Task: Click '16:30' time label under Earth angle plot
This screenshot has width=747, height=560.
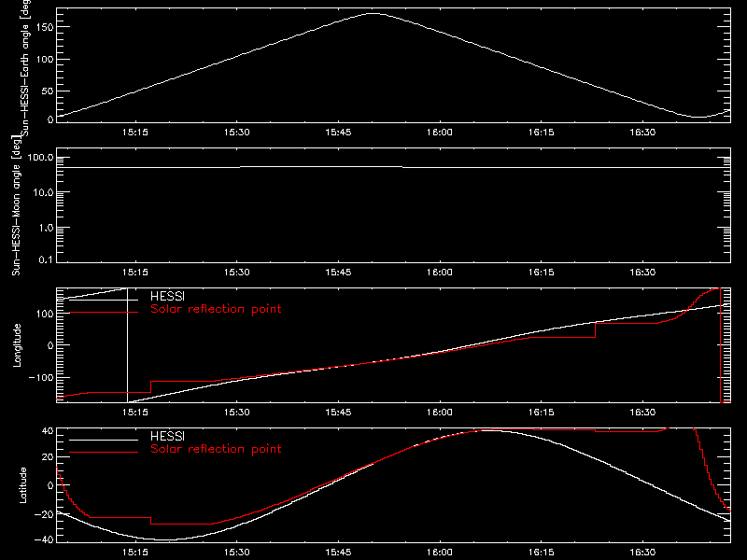Action: tap(642, 133)
